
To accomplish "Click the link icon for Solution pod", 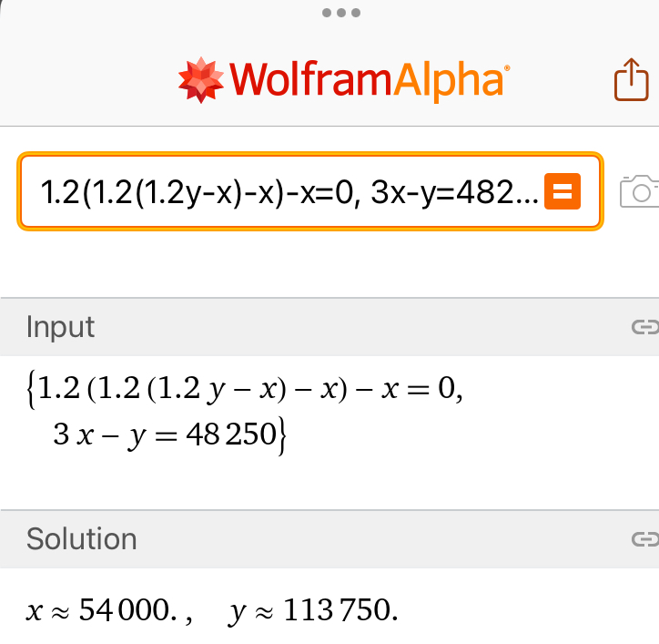I will pyautogui.click(x=644, y=539).
